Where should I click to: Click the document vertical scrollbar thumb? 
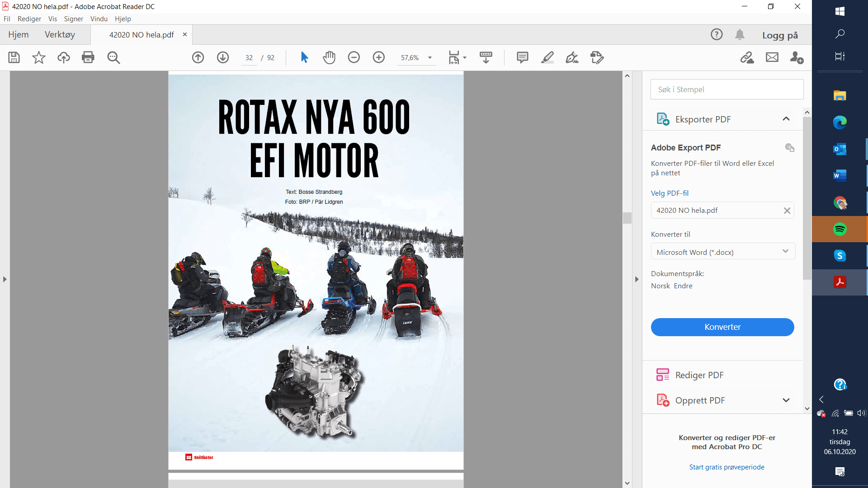pyautogui.click(x=627, y=218)
